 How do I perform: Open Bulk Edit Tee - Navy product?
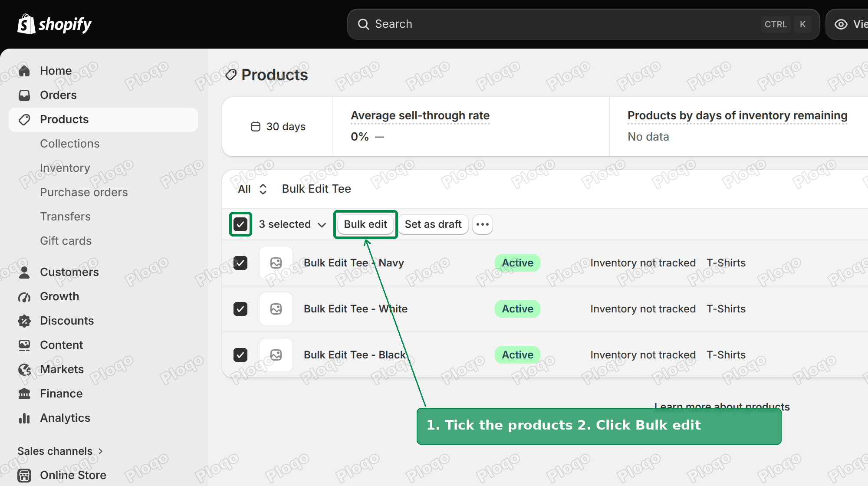354,263
